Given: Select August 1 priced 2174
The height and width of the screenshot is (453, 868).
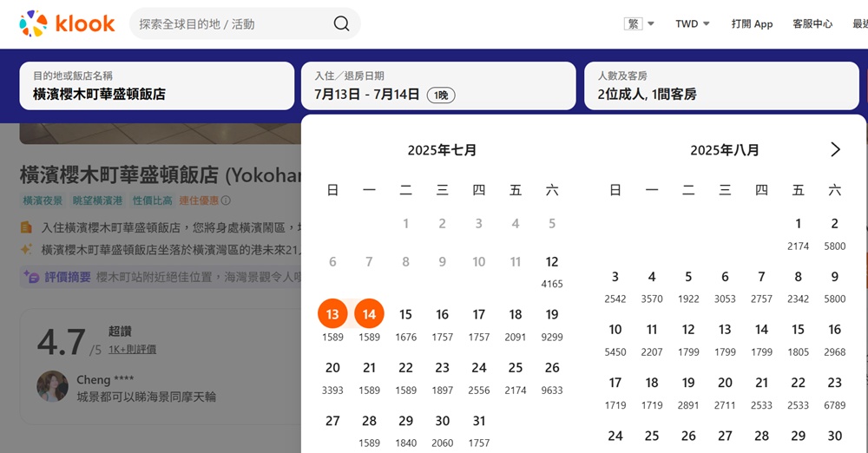Looking at the screenshot, I should (x=799, y=233).
